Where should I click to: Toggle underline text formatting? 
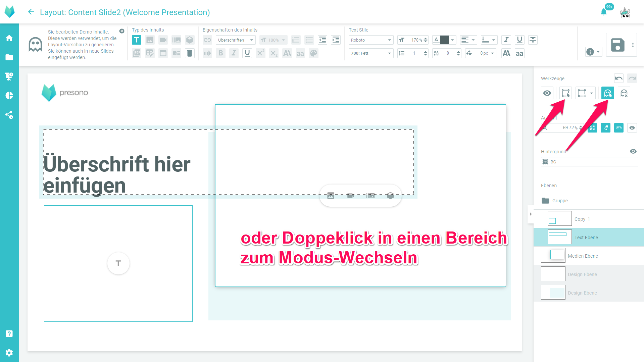coord(247,53)
